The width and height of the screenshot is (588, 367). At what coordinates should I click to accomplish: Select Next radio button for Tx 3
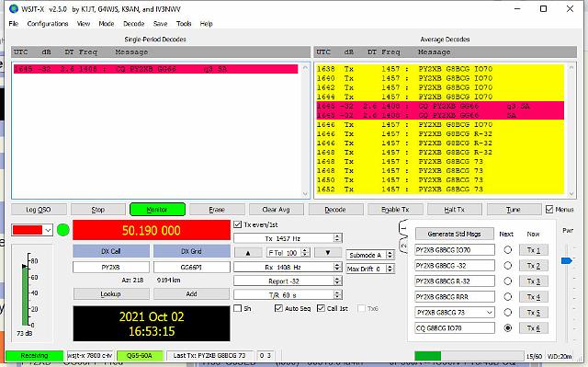(508, 281)
